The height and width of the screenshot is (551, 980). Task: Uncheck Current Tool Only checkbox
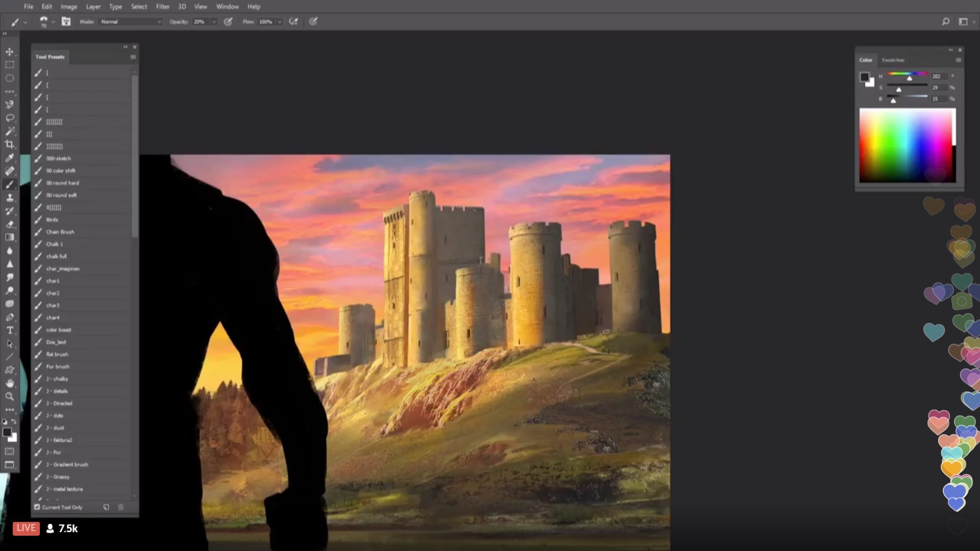point(37,507)
